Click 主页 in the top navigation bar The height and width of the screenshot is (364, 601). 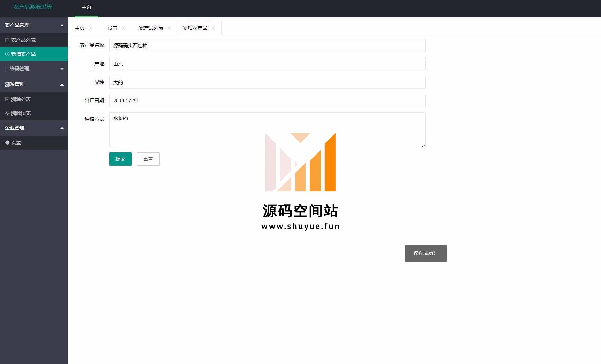pos(86,7)
